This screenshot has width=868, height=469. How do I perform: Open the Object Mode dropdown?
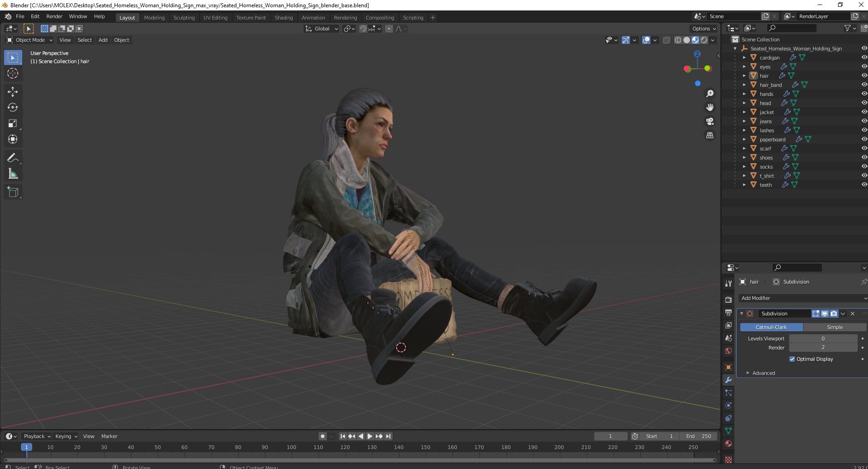[x=30, y=40]
